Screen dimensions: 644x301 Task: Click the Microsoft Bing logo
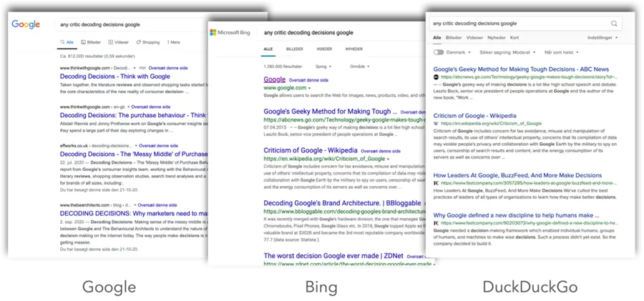[x=230, y=32]
